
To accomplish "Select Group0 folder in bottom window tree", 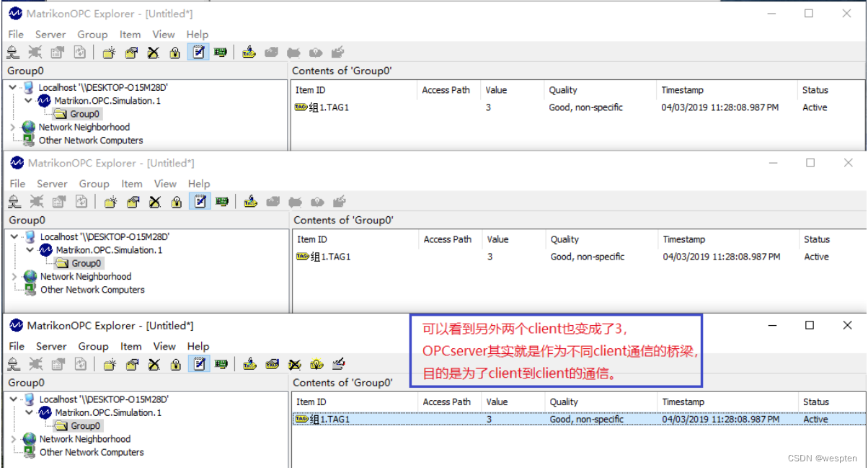I will 79,426.
